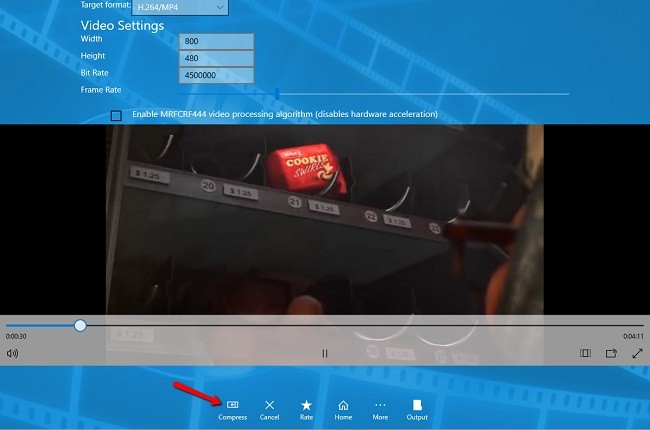The height and width of the screenshot is (430, 650).
Task: Click the elapsed time 0:00:30
Action: 16,336
